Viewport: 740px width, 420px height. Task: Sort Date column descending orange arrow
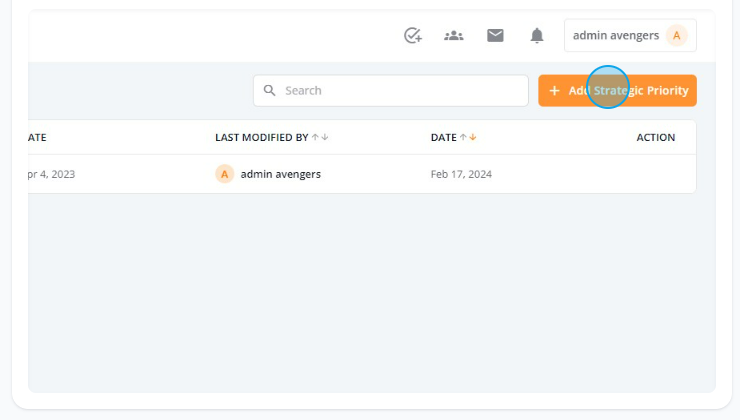tap(472, 137)
